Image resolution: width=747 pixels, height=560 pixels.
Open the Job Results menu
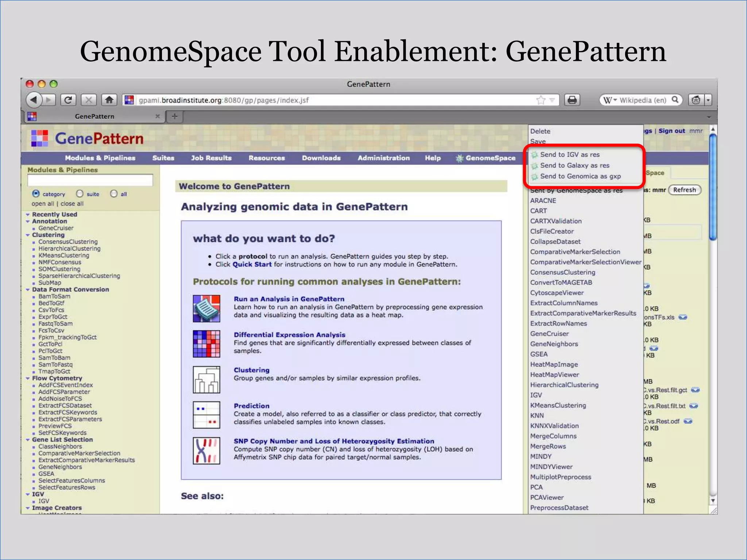click(211, 158)
